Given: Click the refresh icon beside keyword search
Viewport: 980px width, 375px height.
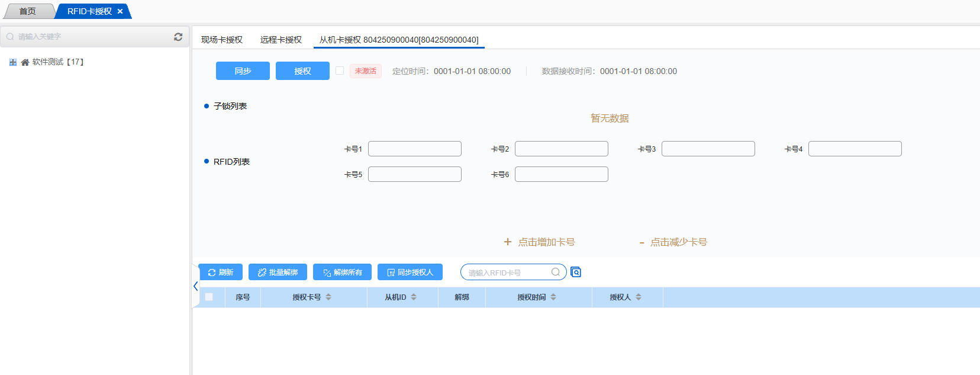Looking at the screenshot, I should 178,37.
